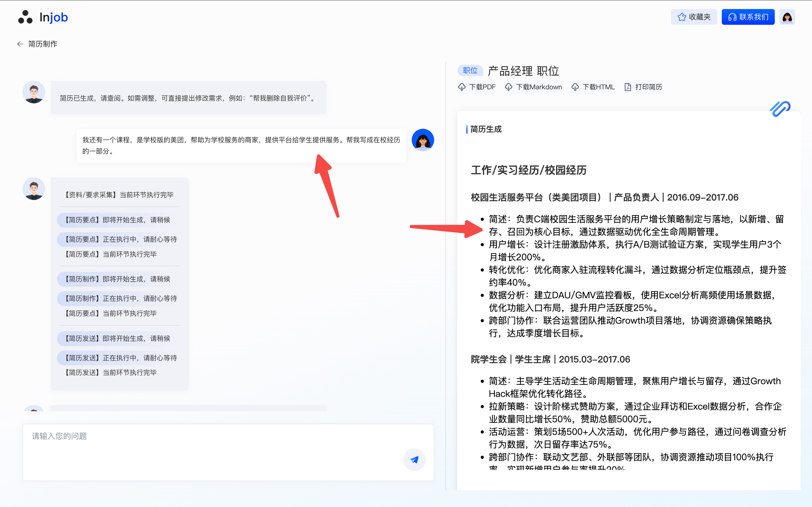Click the 【简历发送】即将开始生成 status pill
This screenshot has width=812, height=507.
118,338
